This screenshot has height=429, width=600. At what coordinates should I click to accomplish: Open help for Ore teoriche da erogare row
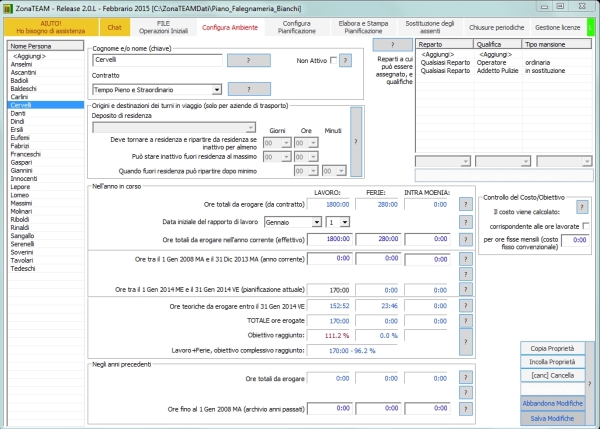click(x=466, y=305)
